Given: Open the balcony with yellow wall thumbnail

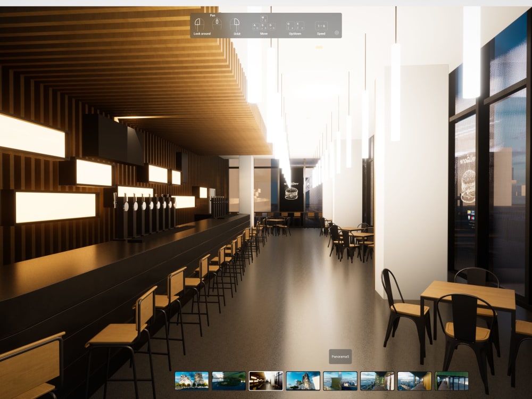Looking at the screenshot, I should click(414, 381).
